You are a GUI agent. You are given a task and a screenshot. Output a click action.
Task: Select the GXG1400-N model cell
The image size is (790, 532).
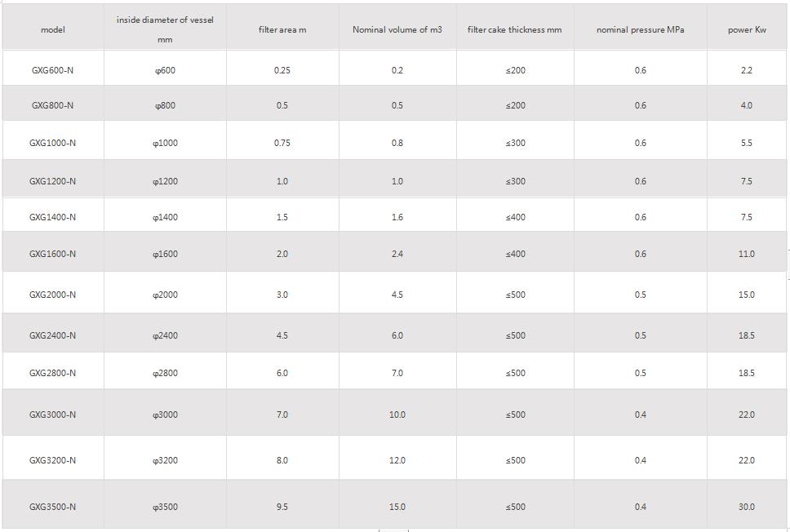click(x=52, y=217)
